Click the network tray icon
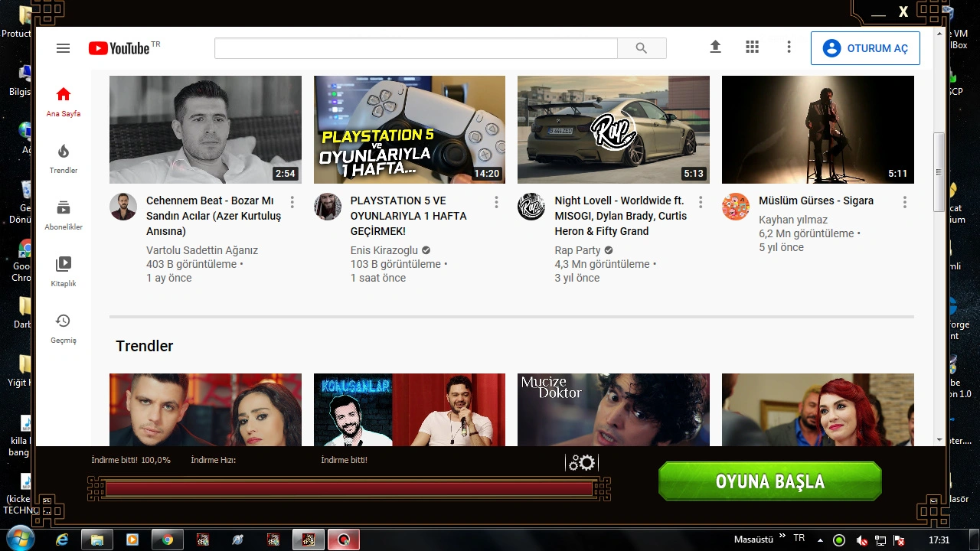The width and height of the screenshot is (980, 551). coord(880,540)
